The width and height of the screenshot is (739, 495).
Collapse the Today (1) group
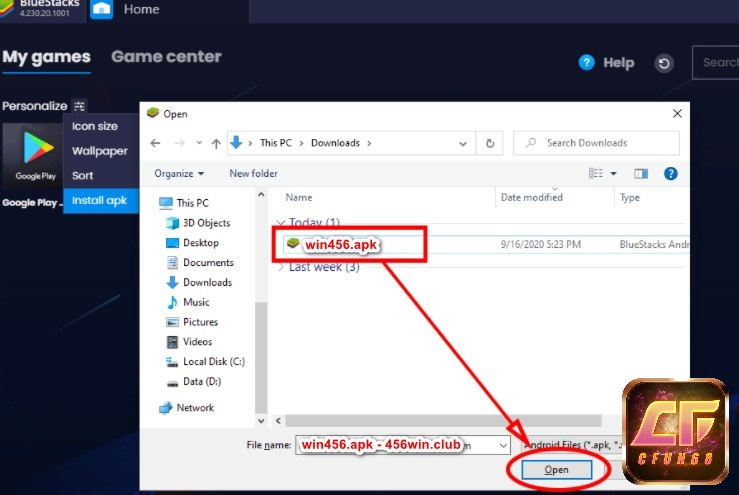[281, 222]
